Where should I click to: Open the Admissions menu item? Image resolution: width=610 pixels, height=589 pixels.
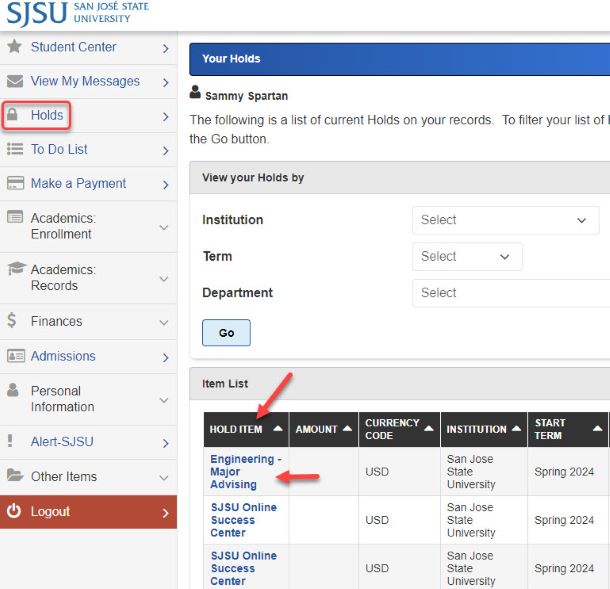[x=88, y=356]
